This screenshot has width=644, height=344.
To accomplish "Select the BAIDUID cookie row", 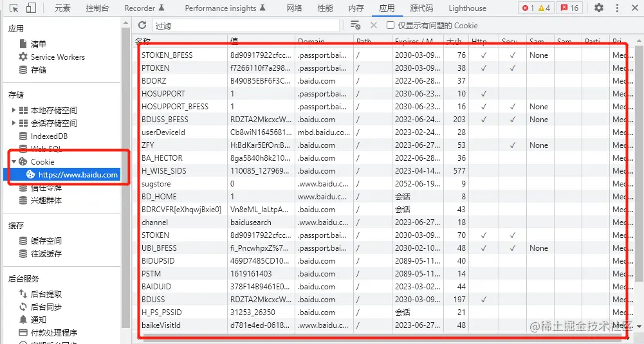I will pos(382,287).
